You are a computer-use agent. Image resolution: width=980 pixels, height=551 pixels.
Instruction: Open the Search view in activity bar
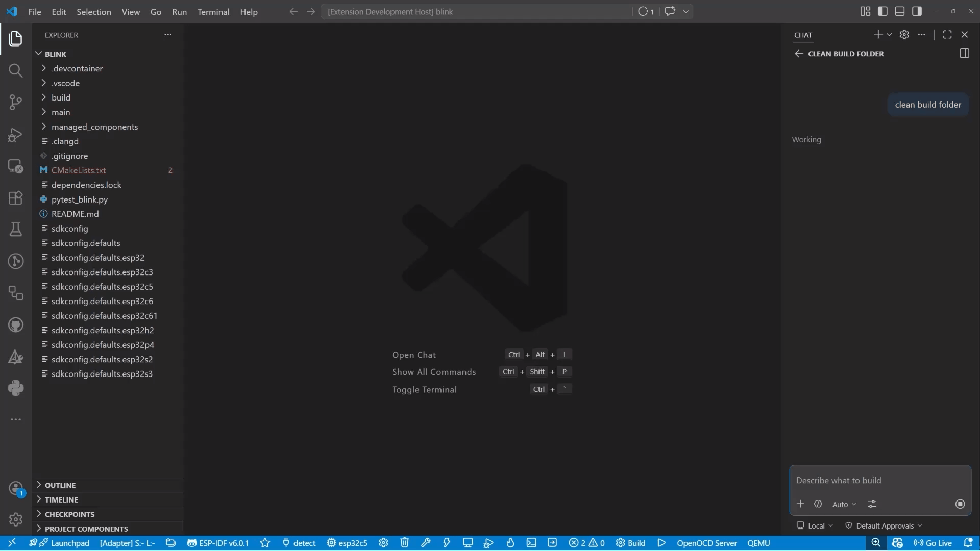tap(16, 70)
